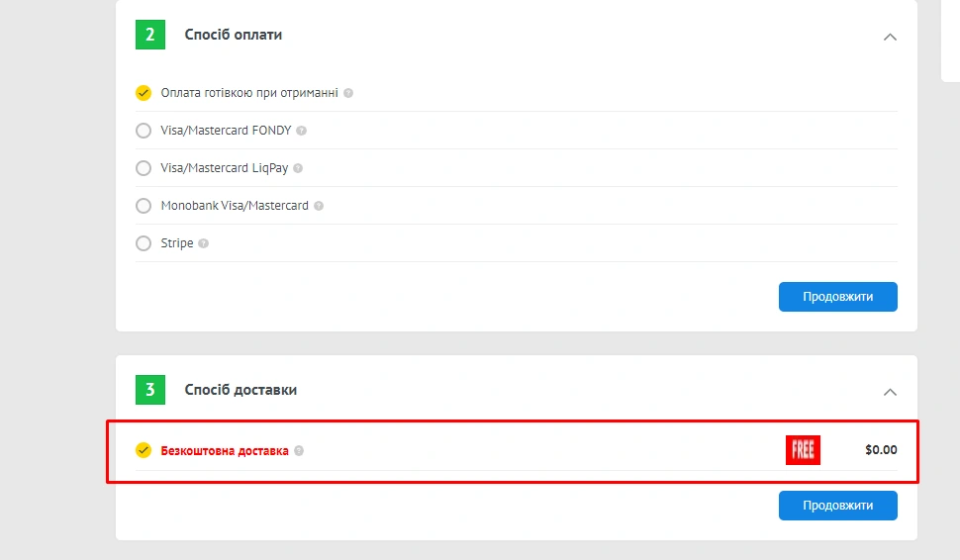Collapse the Спосіб доставки section chevron

[890, 392]
